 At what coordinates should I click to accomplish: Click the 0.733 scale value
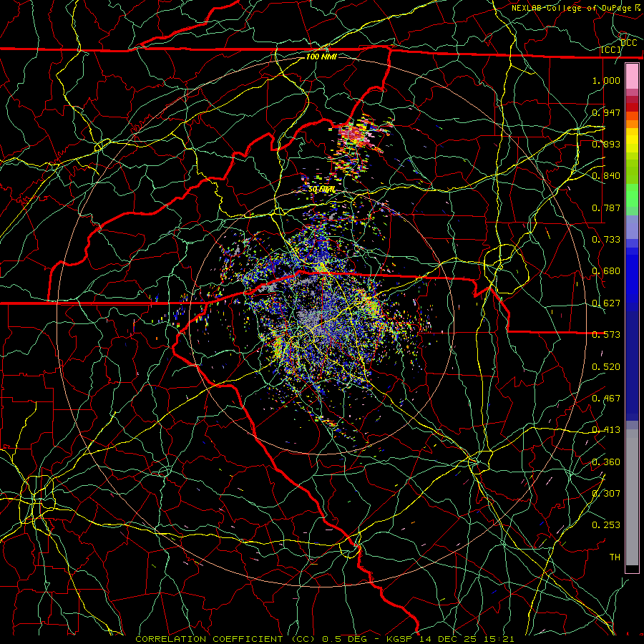point(606,240)
